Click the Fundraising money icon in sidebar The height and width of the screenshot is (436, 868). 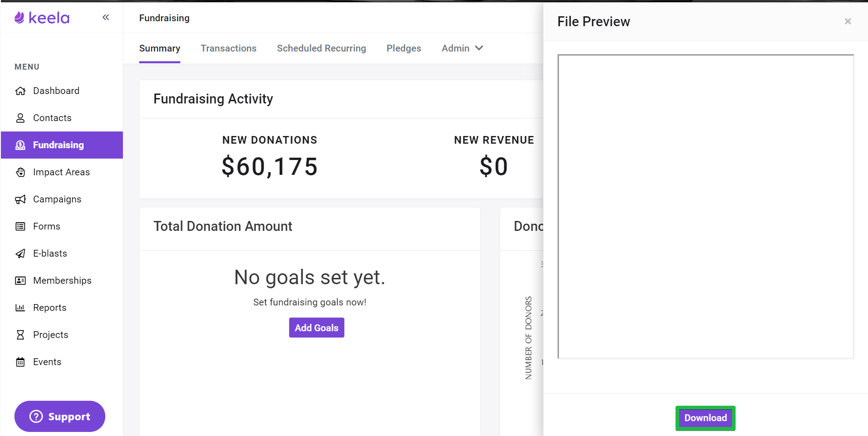pos(20,145)
